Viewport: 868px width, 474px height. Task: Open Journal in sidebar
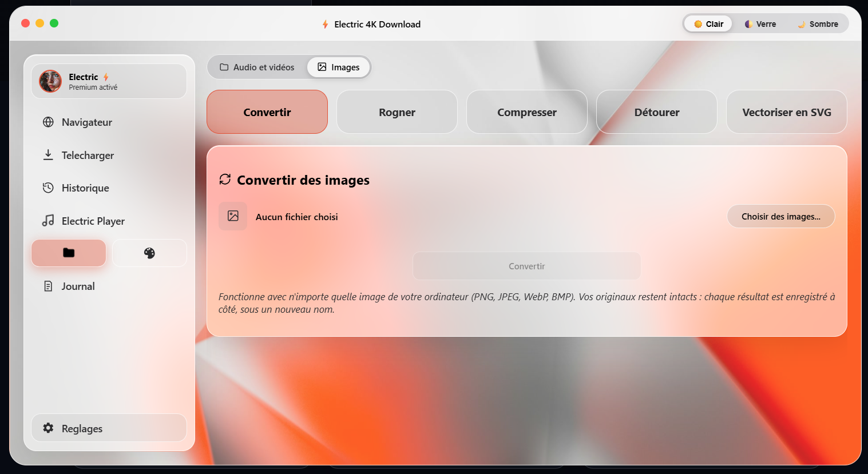point(109,286)
